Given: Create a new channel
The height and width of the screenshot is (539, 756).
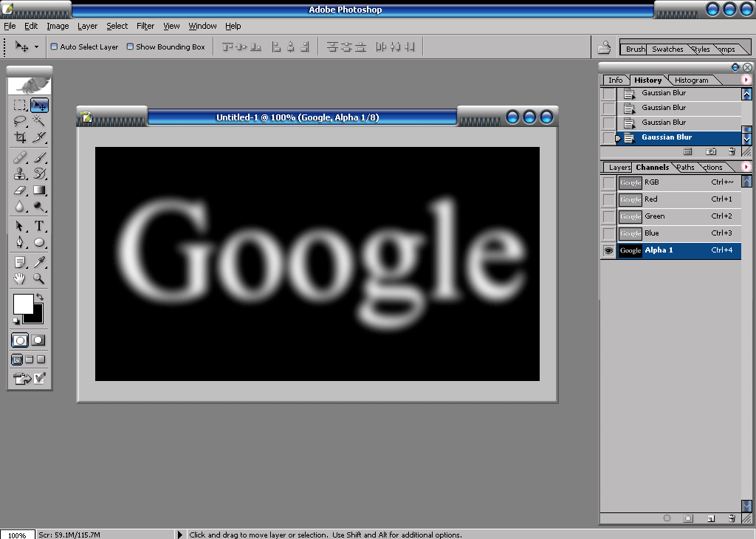Looking at the screenshot, I should 711,518.
